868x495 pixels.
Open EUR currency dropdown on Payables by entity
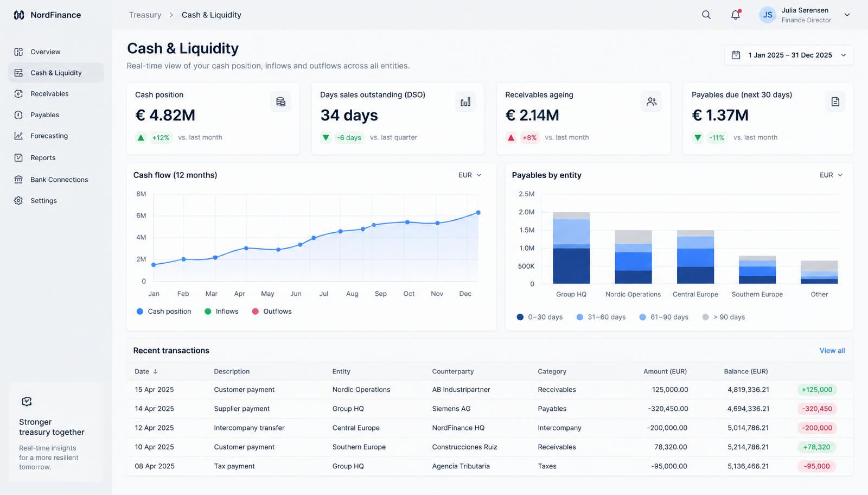831,175
